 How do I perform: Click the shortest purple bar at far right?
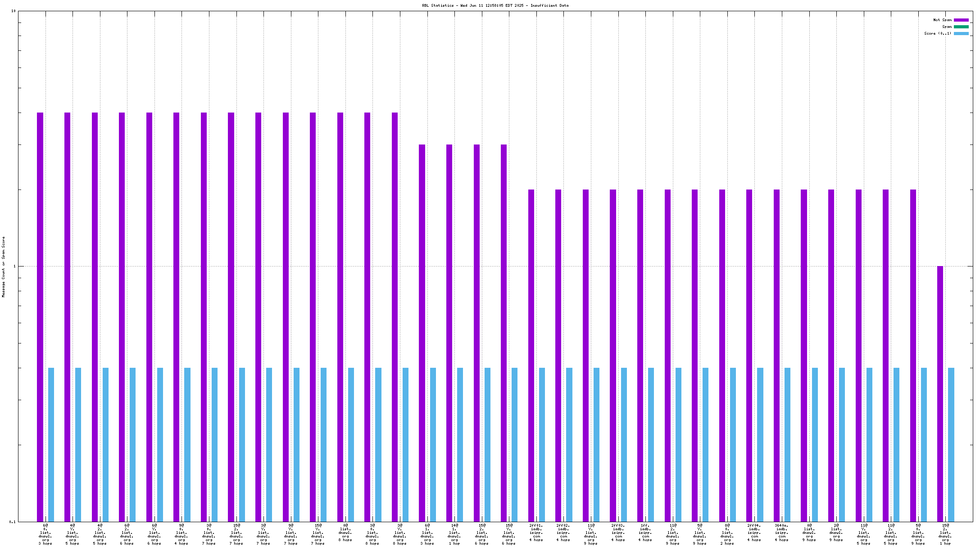(x=940, y=394)
